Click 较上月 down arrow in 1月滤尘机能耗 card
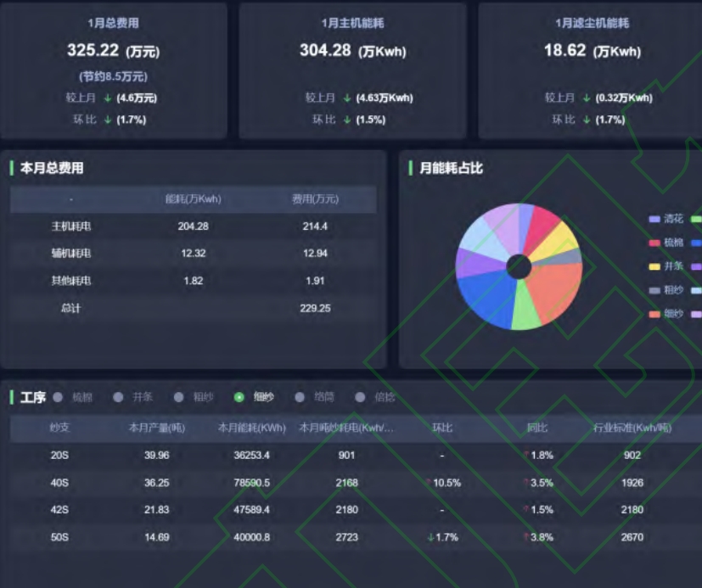The image size is (702, 588). point(587,98)
